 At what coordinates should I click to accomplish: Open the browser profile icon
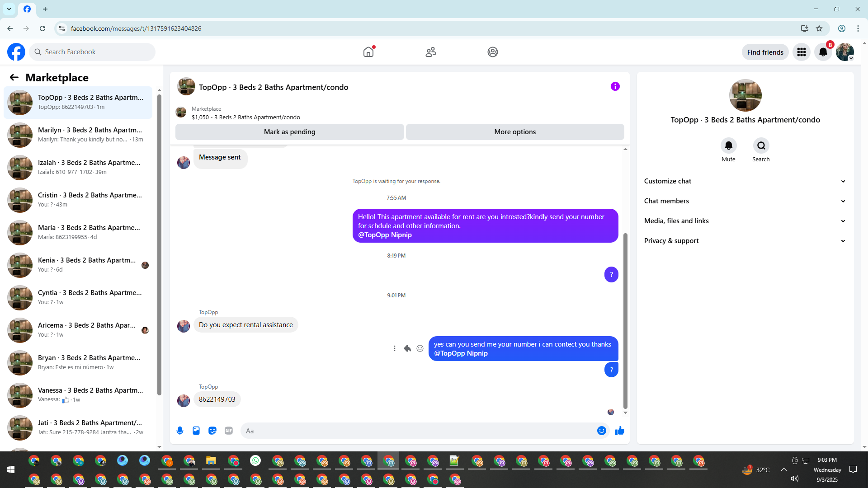coord(842,28)
